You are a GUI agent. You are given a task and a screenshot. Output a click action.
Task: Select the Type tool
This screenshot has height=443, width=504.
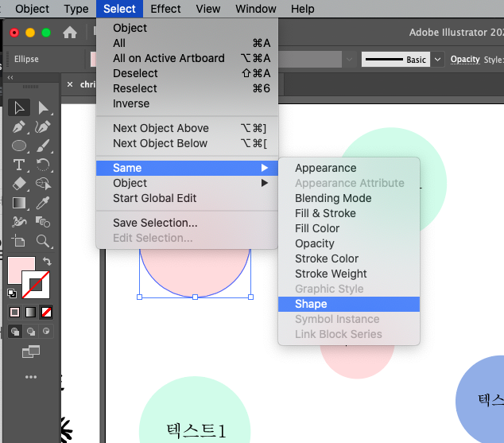coord(19,165)
